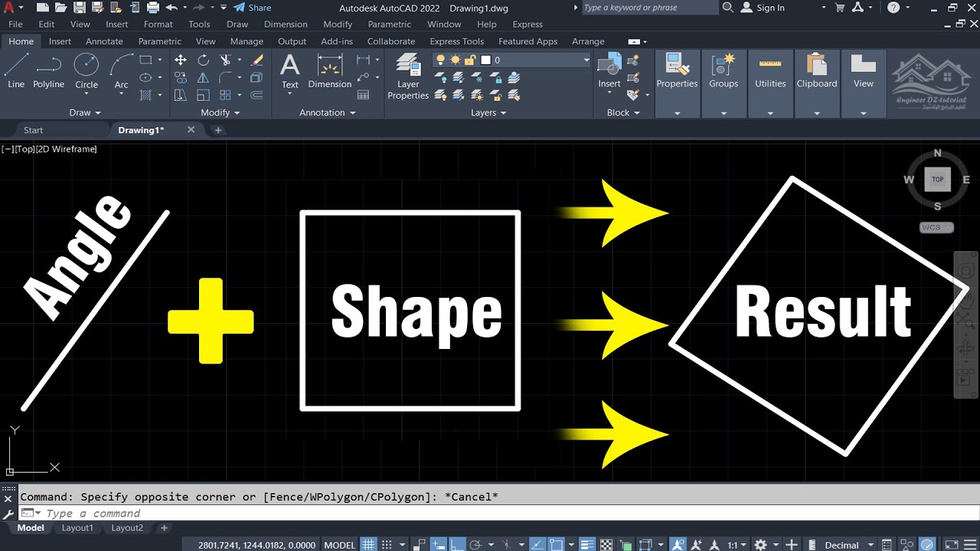Click the TOP face of the ViewCube
This screenshot has height=551, width=980.
[938, 179]
